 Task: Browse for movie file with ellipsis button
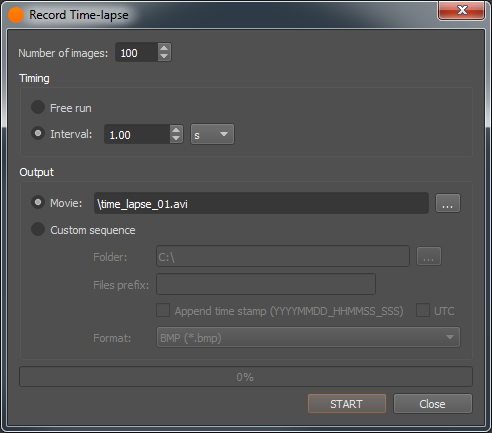(x=448, y=203)
